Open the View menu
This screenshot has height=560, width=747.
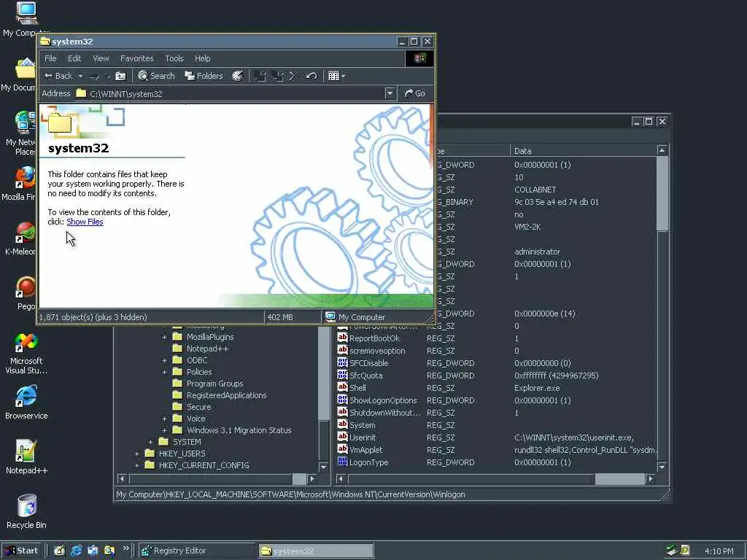pyautogui.click(x=101, y=58)
